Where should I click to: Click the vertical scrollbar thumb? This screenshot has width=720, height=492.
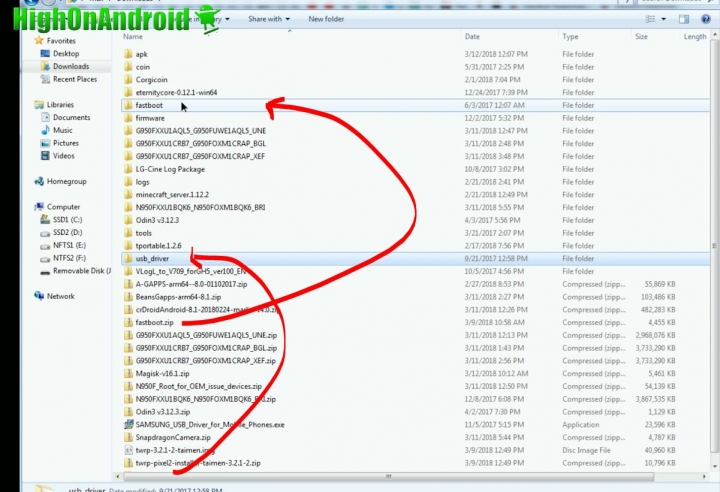click(x=714, y=247)
